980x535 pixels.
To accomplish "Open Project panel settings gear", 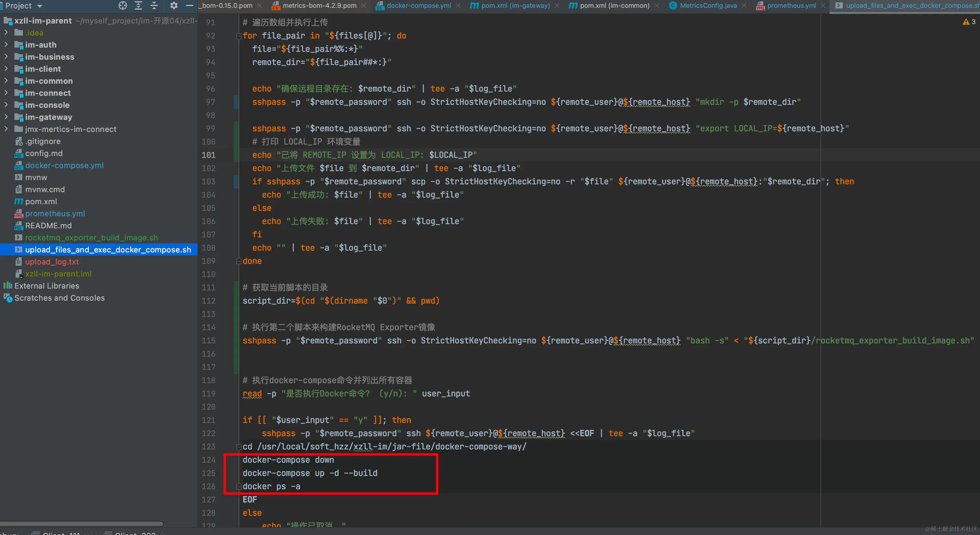I will [174, 5].
